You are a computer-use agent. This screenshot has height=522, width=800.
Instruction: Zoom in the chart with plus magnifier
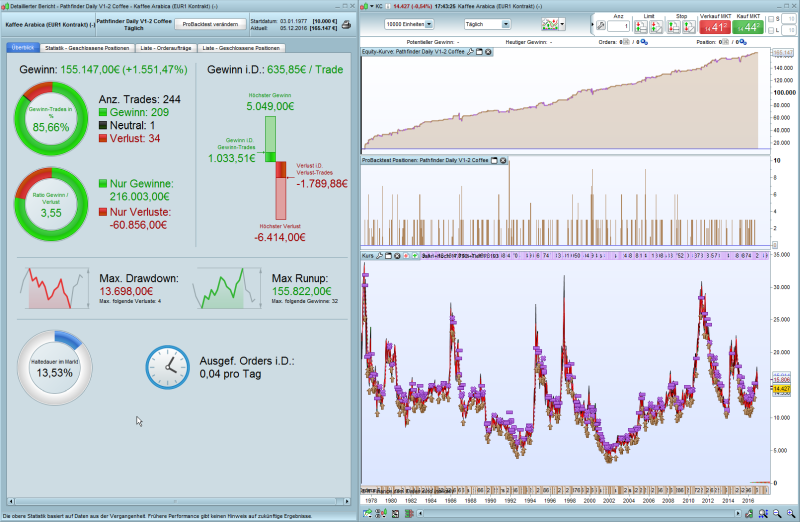[x=791, y=513]
